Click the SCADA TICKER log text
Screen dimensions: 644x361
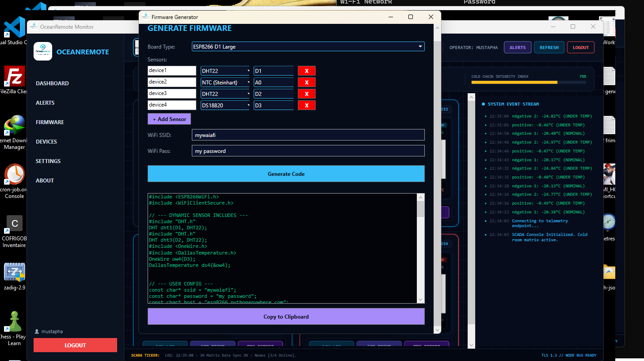pos(230,355)
